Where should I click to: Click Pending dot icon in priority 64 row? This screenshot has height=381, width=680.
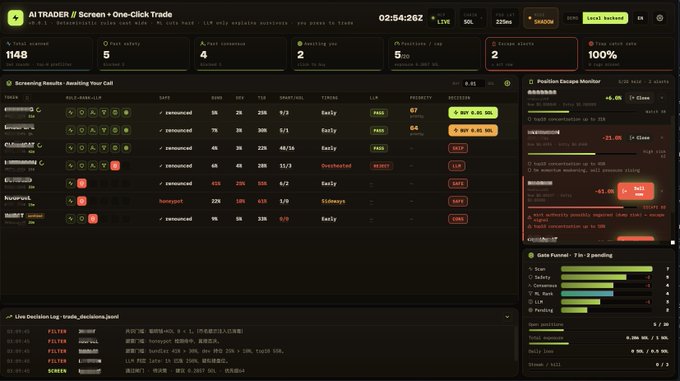[x=126, y=130]
